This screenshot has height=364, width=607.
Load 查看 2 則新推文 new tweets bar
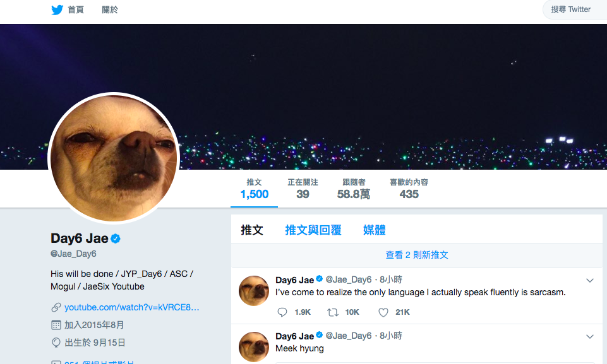click(x=416, y=255)
